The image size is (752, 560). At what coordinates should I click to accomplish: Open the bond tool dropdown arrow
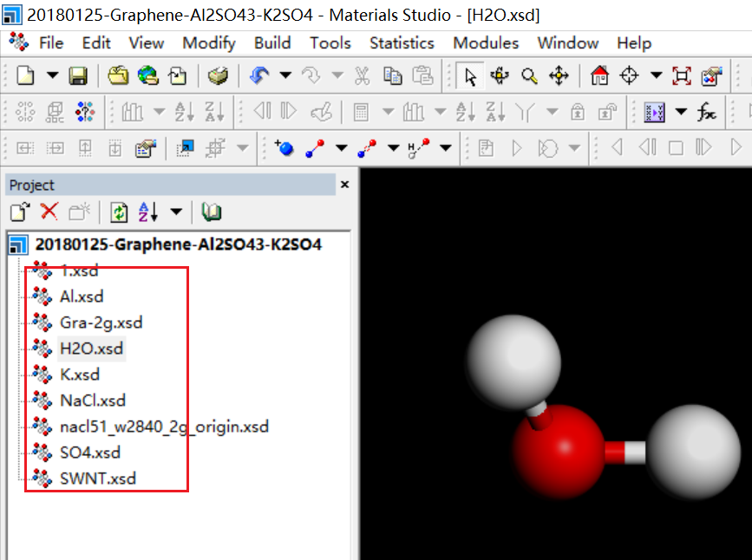tap(341, 147)
